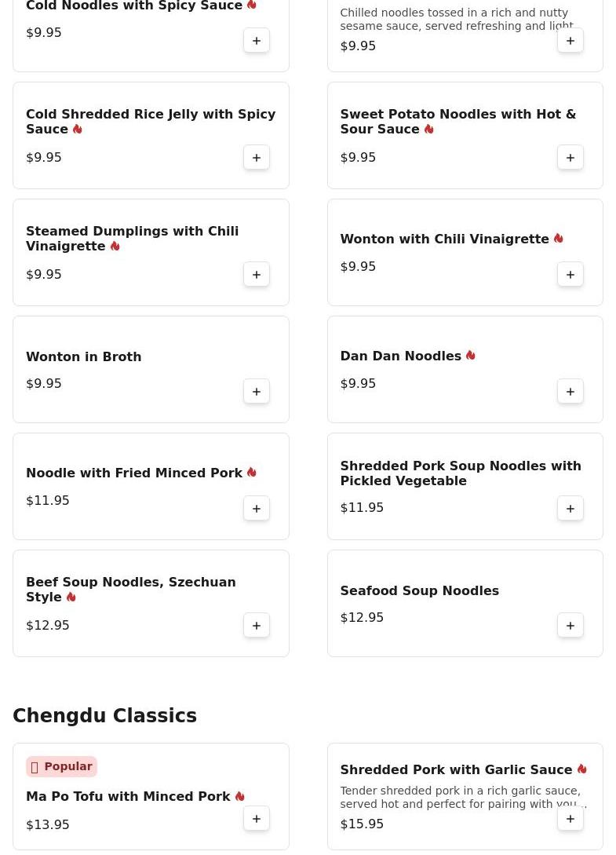Add Sweet Potato Noodles with Hot & Sour Sauce
Screen dimensions: 616x855
pyautogui.click(x=570, y=158)
